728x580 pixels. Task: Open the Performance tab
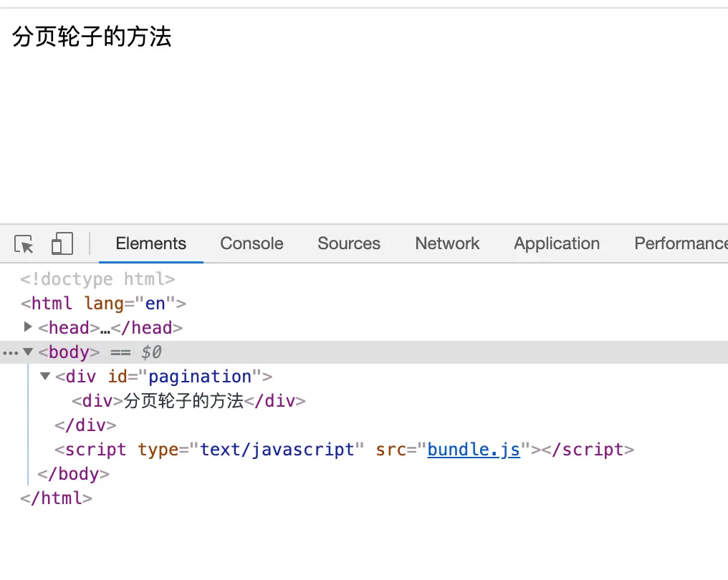681,243
